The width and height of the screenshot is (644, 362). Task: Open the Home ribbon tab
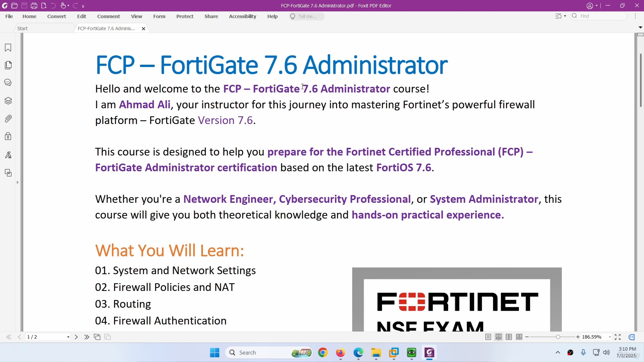click(x=29, y=16)
